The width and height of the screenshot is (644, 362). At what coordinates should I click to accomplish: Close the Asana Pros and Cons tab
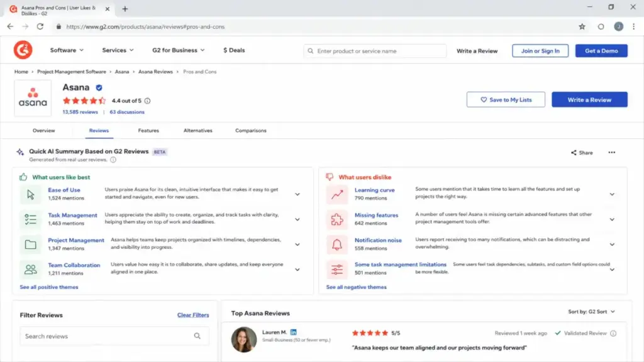107,9
